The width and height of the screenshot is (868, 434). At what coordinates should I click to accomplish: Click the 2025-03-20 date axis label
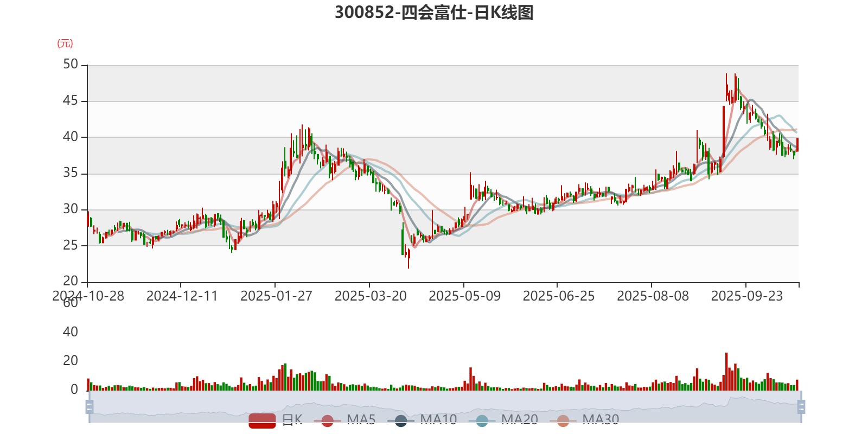point(371,296)
